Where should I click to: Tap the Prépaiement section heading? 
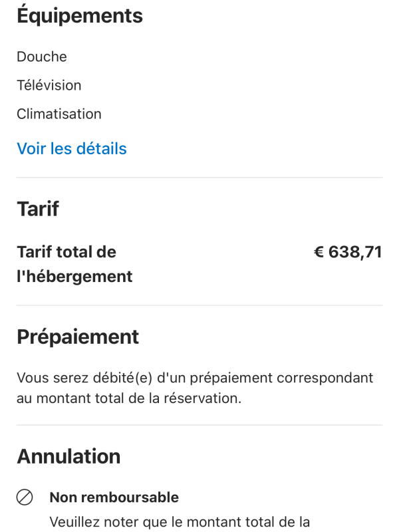(78, 336)
